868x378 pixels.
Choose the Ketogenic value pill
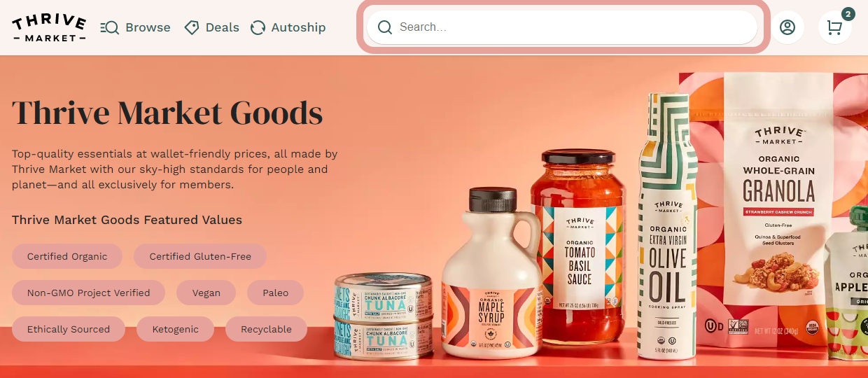click(175, 329)
